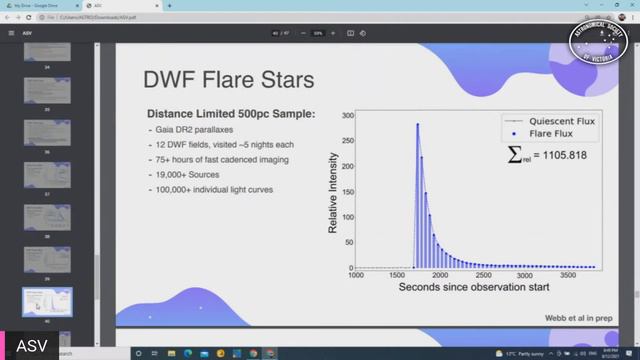Open File Explorer from the taskbar

tap(171, 353)
